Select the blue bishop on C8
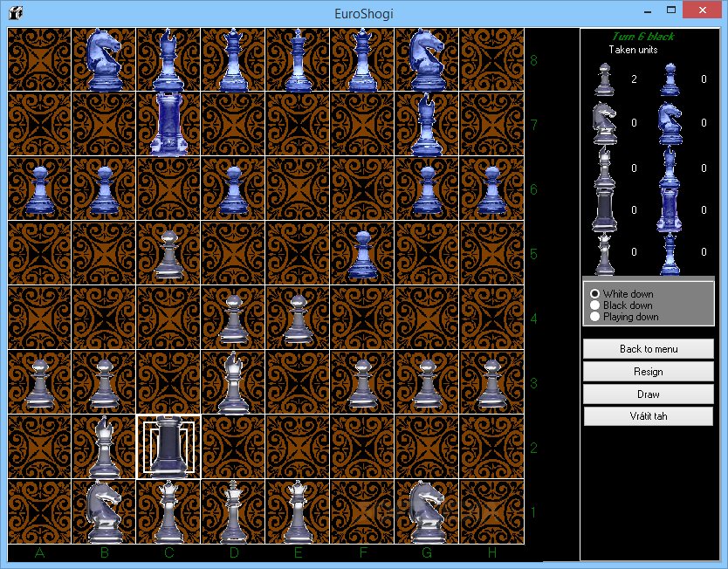The width and height of the screenshot is (728, 569). 168,59
